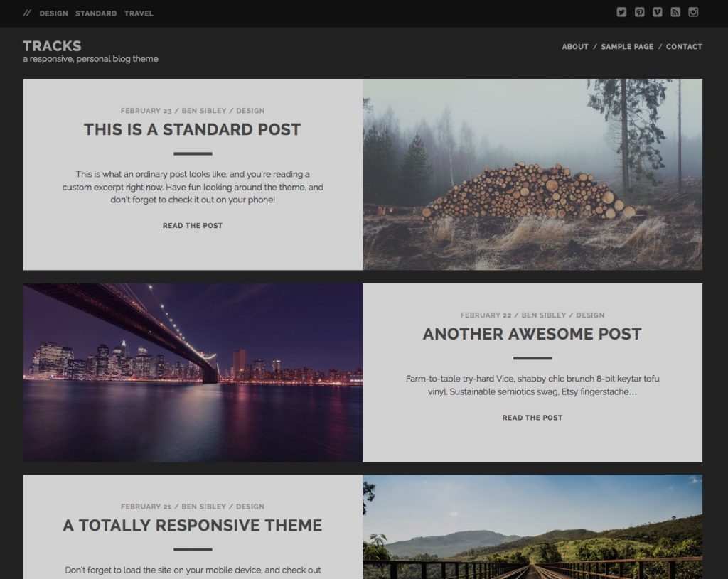Click READ THE POST under the standard post

[x=193, y=225]
